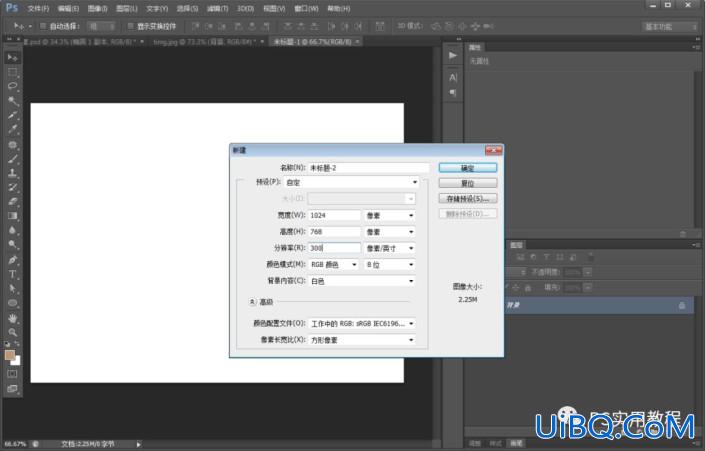Click the status bar arrow after 文档 size
This screenshot has width=705, height=451.
[x=138, y=444]
